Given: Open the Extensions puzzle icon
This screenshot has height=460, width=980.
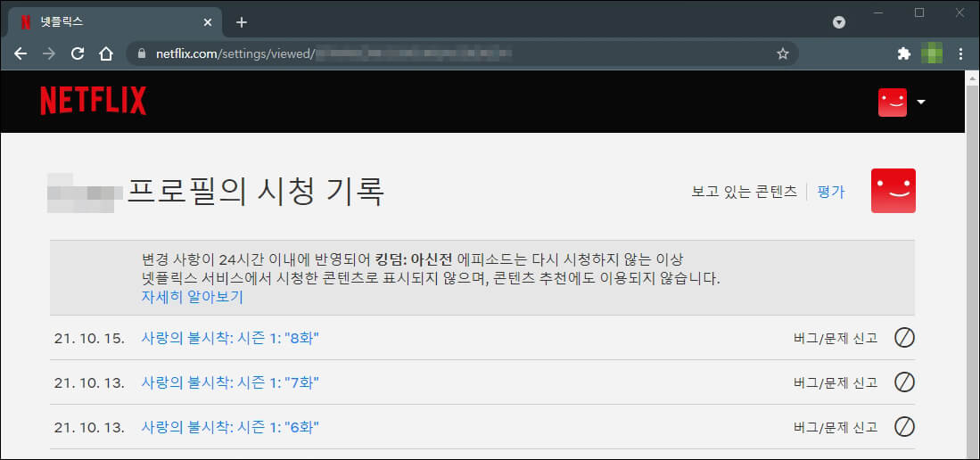Looking at the screenshot, I should [x=903, y=53].
